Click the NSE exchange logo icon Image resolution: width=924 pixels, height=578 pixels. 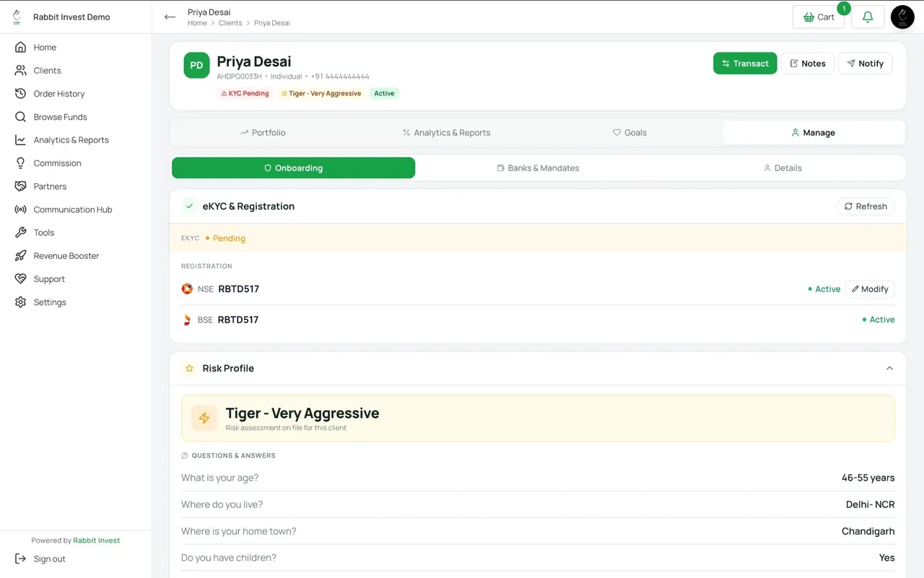click(187, 289)
